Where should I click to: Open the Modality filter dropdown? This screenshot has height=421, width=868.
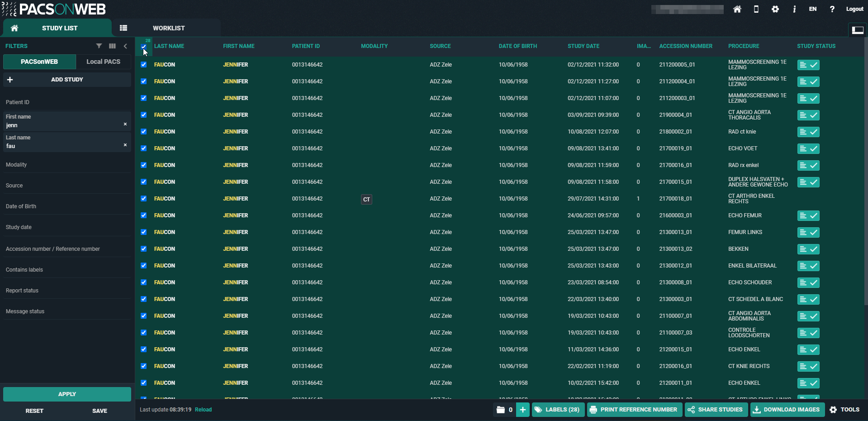67,164
